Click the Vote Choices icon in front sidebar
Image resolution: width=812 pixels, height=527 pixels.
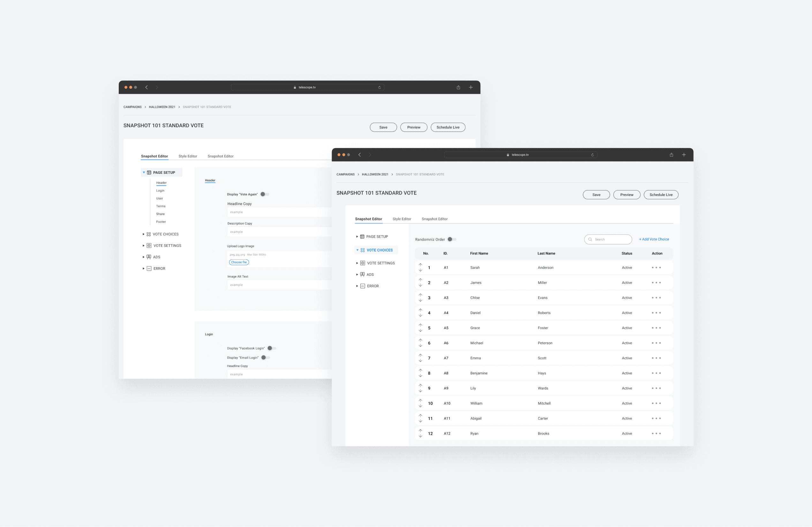coord(362,250)
